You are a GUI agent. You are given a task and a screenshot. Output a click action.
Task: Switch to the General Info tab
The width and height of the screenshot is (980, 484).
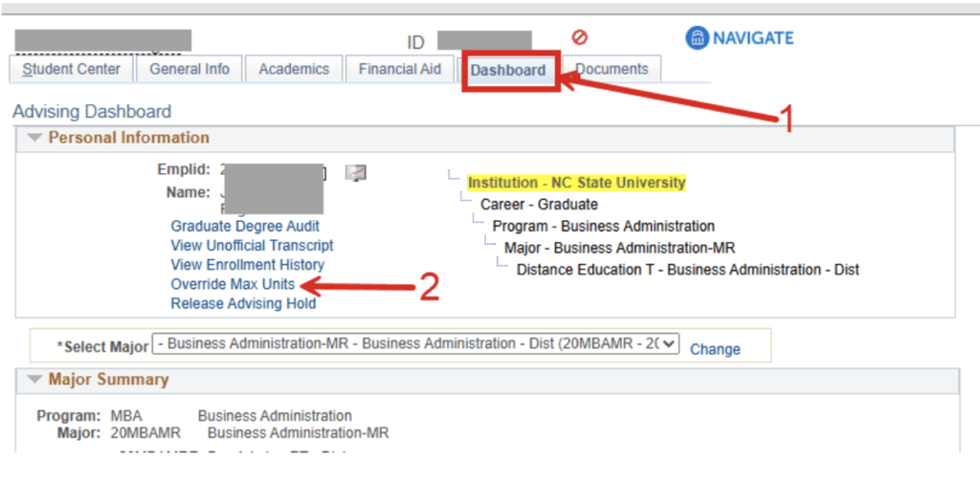point(189,69)
